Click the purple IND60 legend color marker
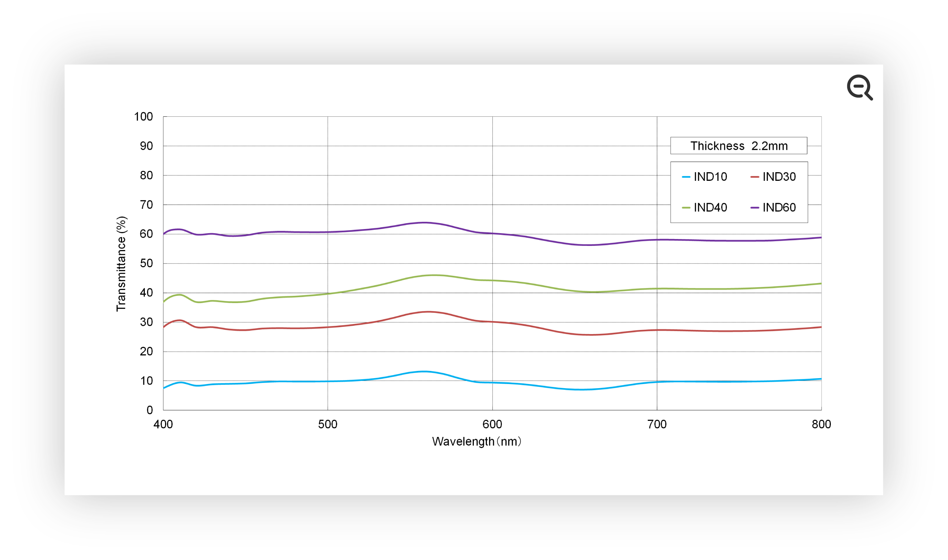The image size is (948, 560). (755, 208)
